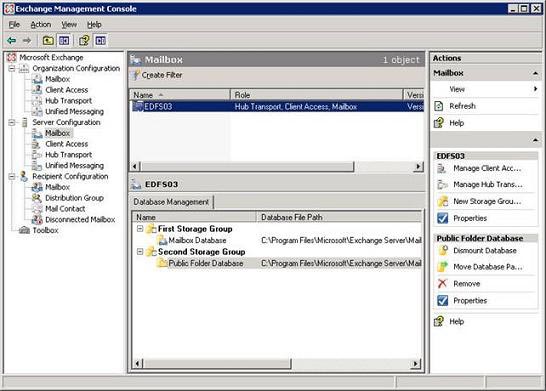Collapse the Server Configuration tree node

coord(12,122)
